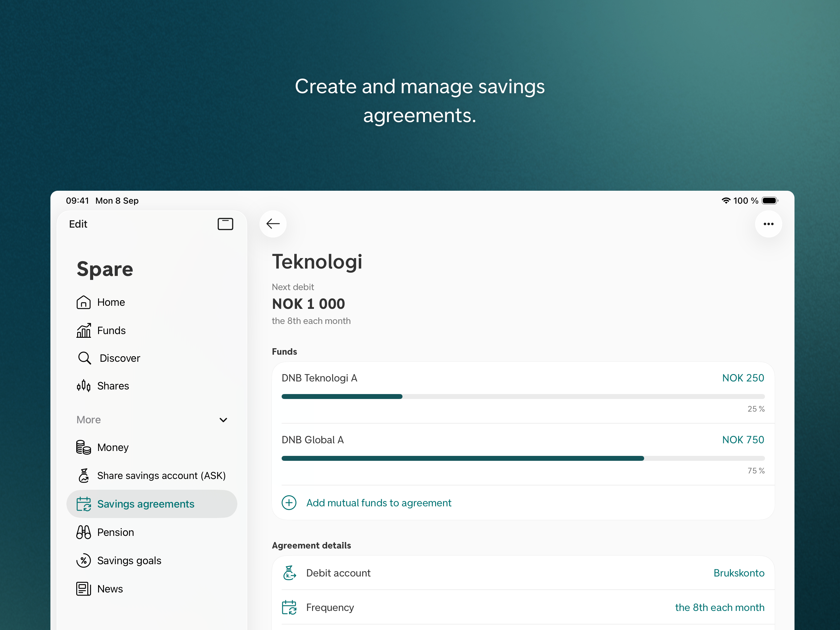The height and width of the screenshot is (630, 840).
Task: Click the News newspaper icon
Action: coord(84,588)
